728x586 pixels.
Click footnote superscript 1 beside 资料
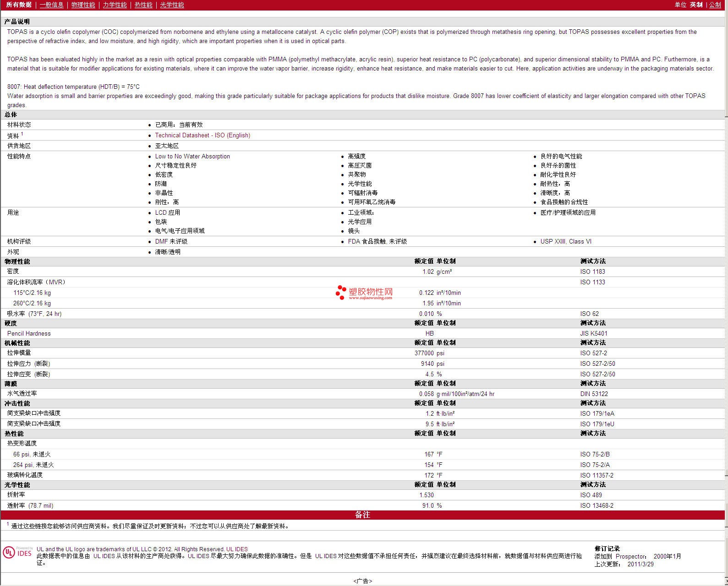tap(22, 134)
